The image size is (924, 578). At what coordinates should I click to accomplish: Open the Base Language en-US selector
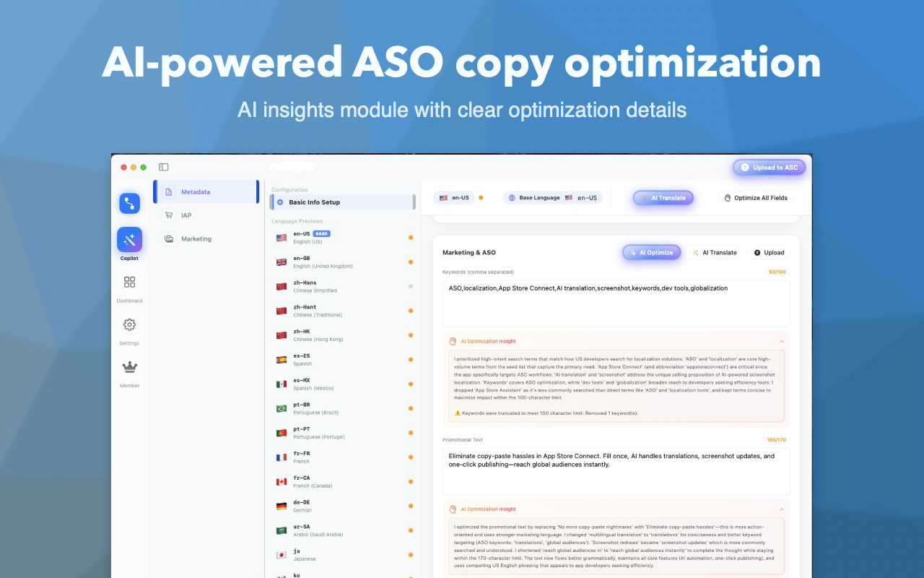tap(553, 197)
